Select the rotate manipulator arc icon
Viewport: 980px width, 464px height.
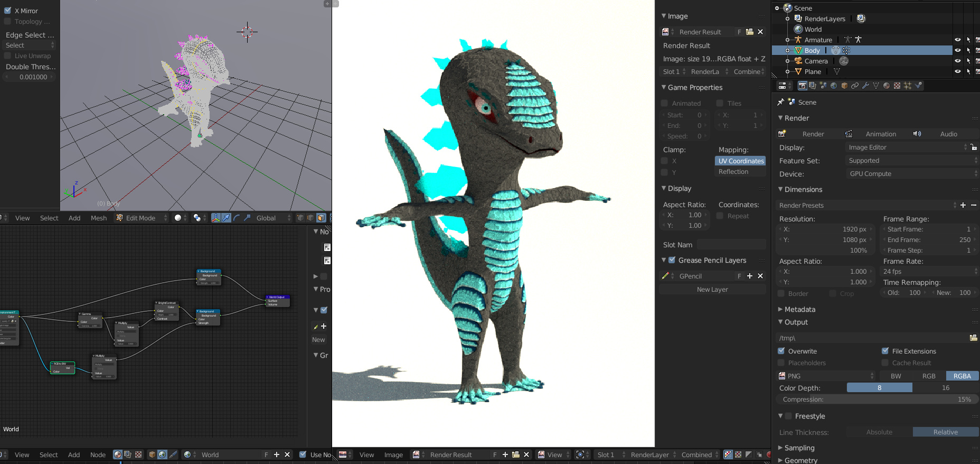(x=237, y=218)
